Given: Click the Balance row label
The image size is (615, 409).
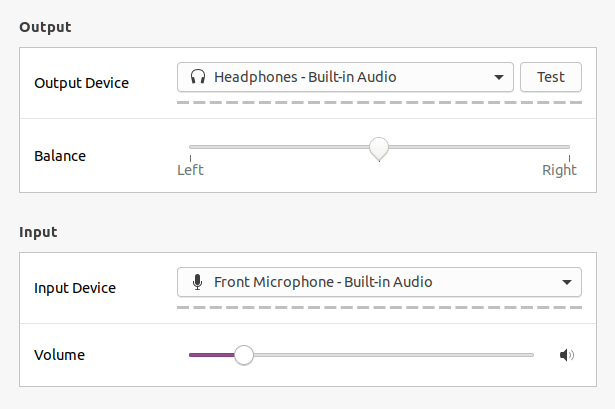Looking at the screenshot, I should tap(60, 156).
